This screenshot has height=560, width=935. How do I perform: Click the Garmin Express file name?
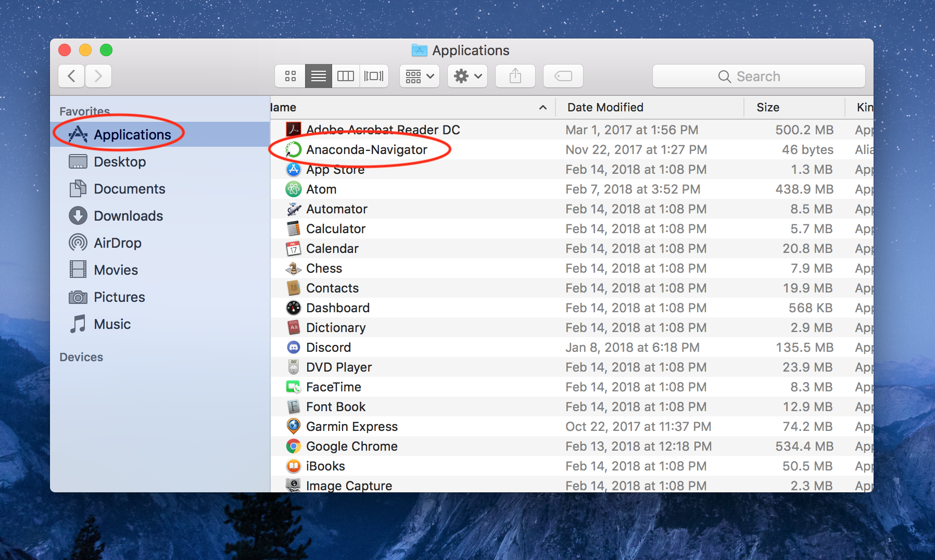[352, 427]
